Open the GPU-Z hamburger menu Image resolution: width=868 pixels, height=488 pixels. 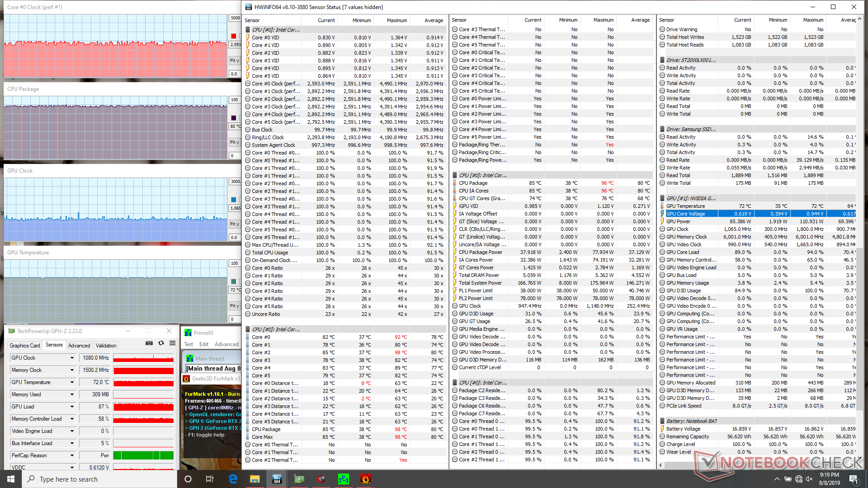tap(172, 343)
